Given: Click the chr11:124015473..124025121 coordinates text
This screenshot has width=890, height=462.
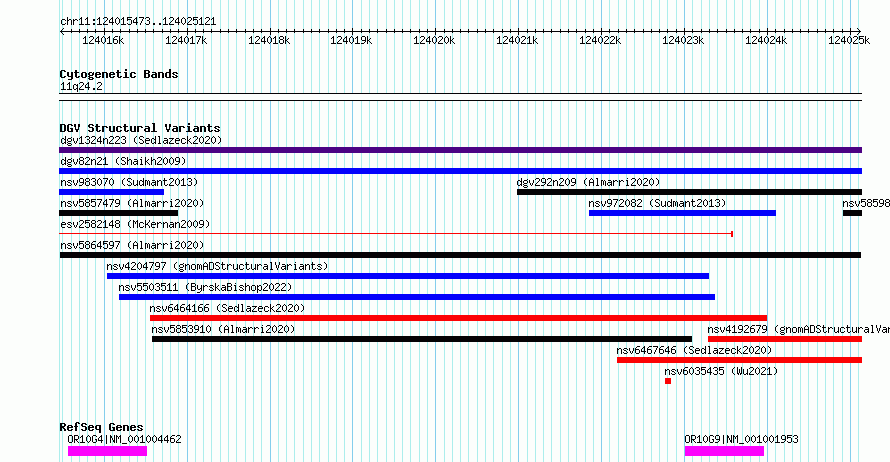Looking at the screenshot, I should point(138,22).
